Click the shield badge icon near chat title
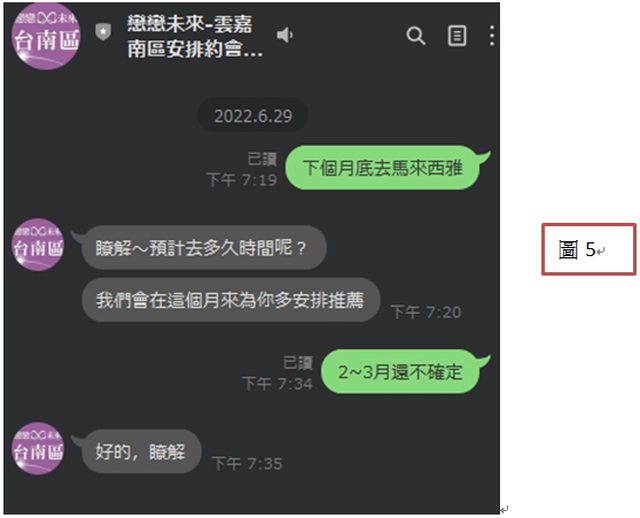The height and width of the screenshot is (518, 640). 103,32
